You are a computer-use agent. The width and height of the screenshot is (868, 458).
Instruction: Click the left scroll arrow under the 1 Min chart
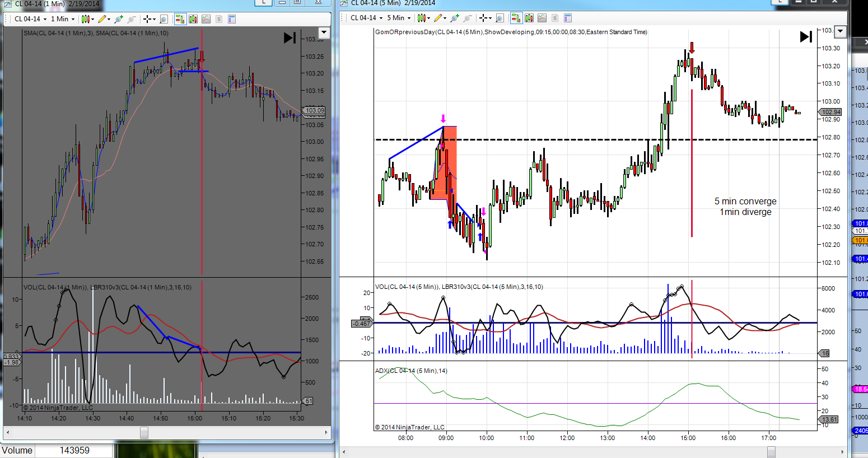(x=8, y=433)
